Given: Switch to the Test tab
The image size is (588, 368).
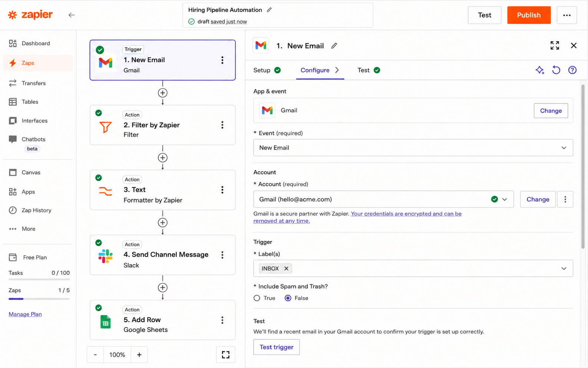Looking at the screenshot, I should point(369,70).
